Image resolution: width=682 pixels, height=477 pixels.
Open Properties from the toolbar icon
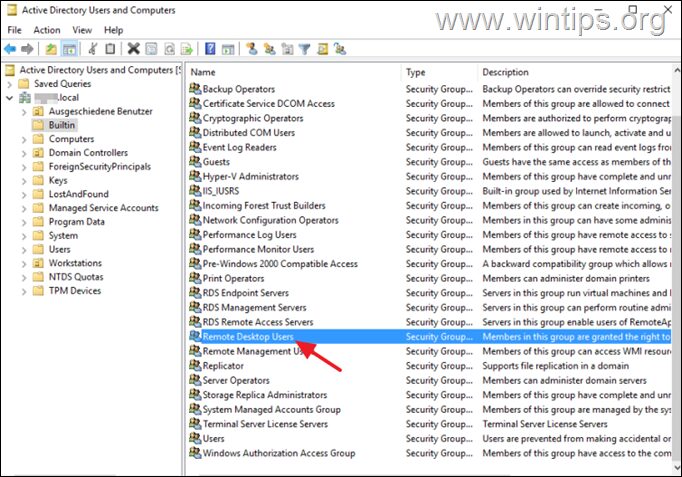[x=151, y=49]
